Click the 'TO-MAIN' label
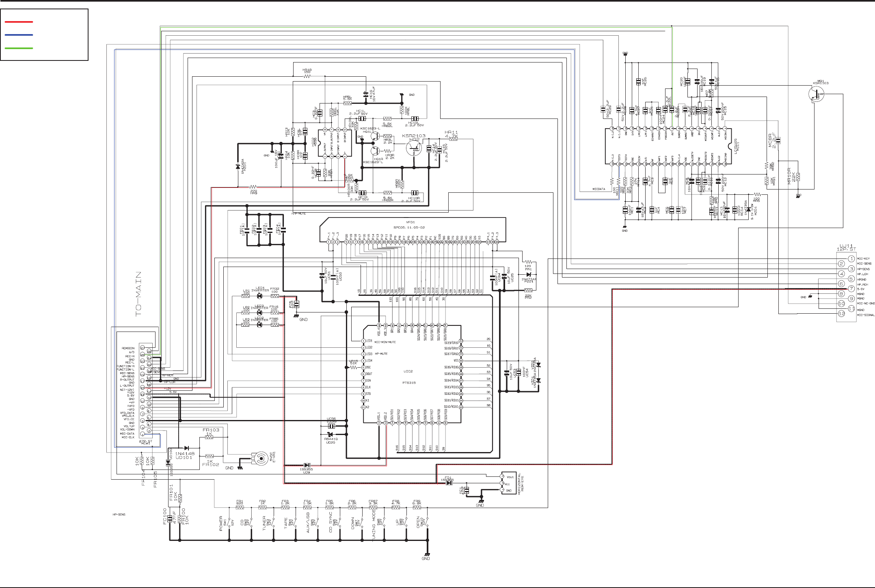The width and height of the screenshot is (875, 588). [138, 294]
